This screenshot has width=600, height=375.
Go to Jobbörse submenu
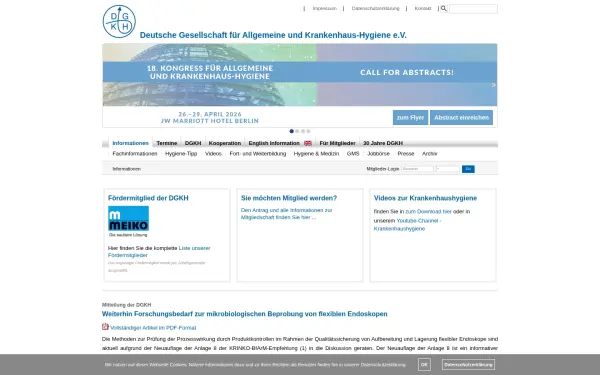click(378, 154)
